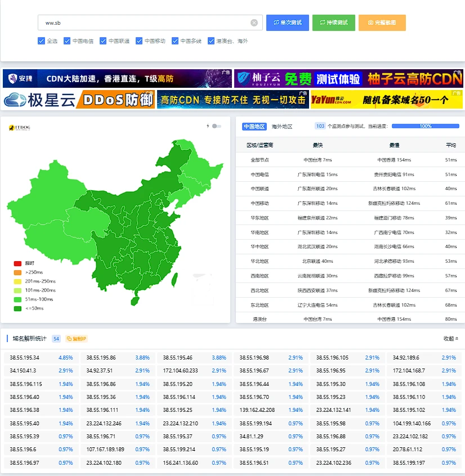The image size is (465, 476).
Task: Select the 中国地区 tab
Action: pos(254,127)
